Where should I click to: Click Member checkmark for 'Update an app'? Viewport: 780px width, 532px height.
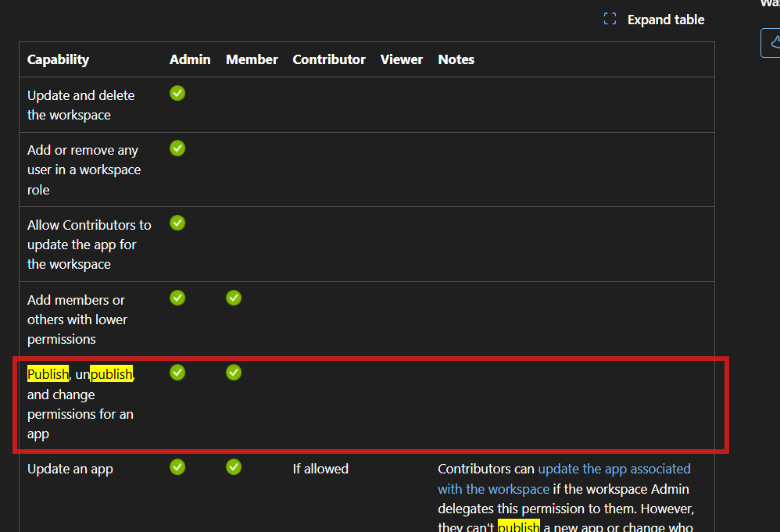234,467
